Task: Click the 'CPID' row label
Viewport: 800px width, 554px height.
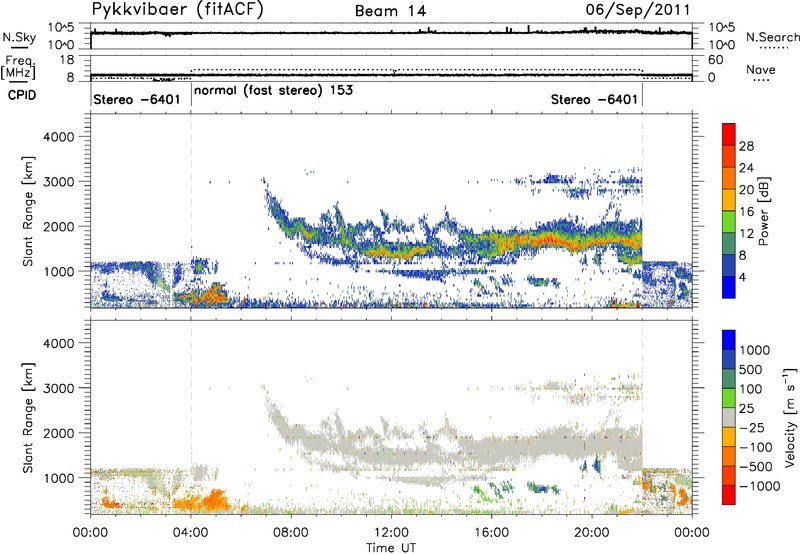Action: click(x=21, y=95)
